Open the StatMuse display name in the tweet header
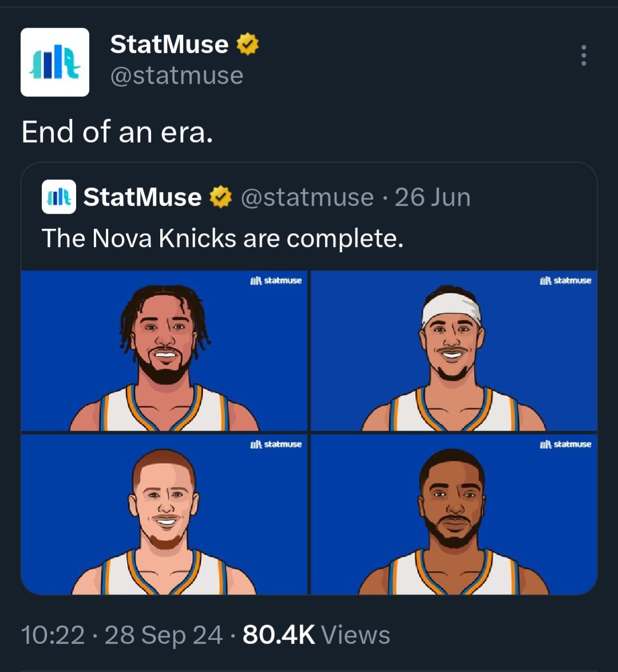Image resolution: width=618 pixels, height=672 pixels. [169, 45]
